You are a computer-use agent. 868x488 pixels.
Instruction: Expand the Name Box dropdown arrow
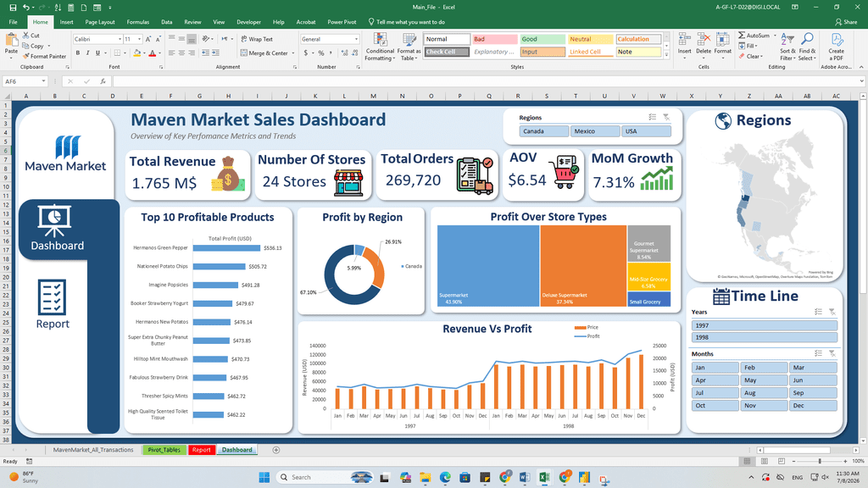click(x=43, y=81)
